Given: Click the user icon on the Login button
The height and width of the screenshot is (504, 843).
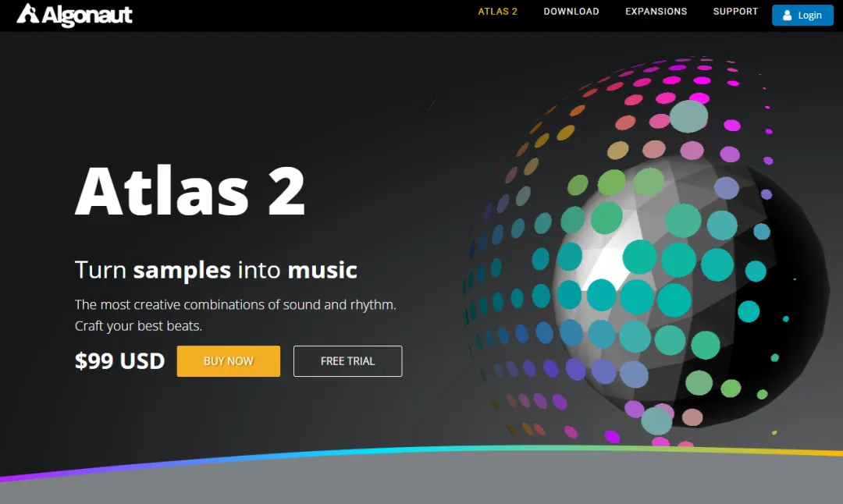Looking at the screenshot, I should (x=787, y=16).
